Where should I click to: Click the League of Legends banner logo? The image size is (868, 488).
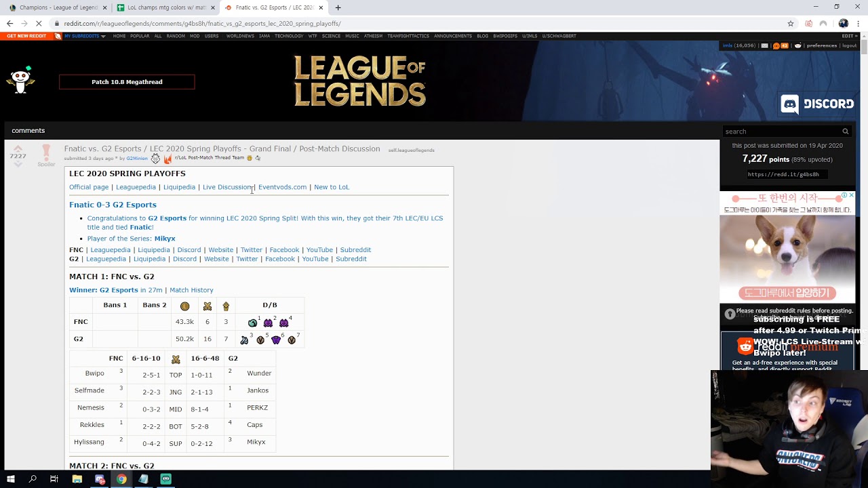coord(359,81)
